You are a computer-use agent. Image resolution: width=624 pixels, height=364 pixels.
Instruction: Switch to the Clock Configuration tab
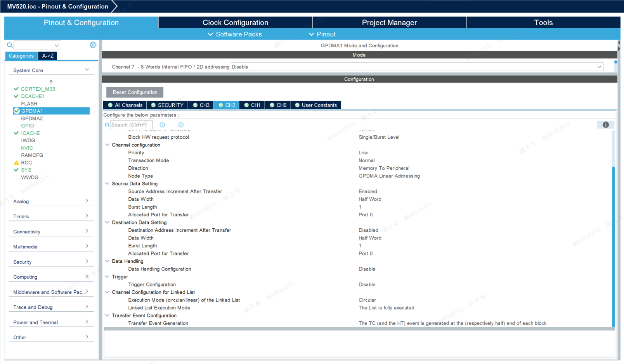tap(235, 22)
